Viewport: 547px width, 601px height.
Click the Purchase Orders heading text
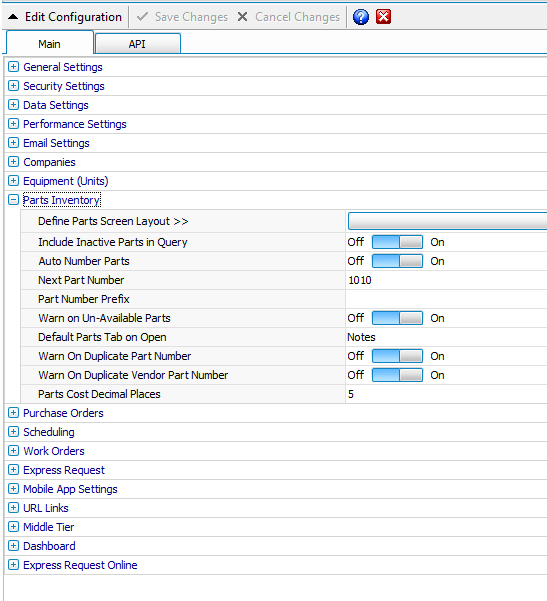click(x=63, y=413)
